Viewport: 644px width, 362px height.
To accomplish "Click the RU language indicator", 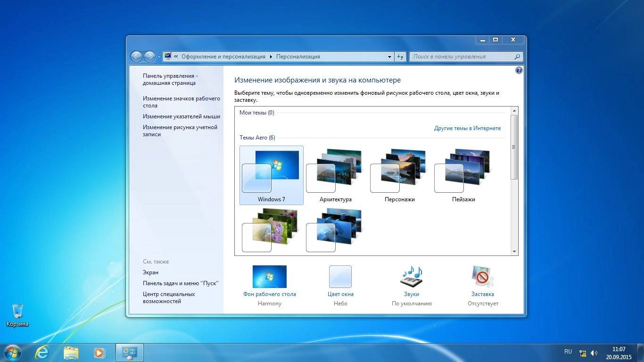I will 568,352.
